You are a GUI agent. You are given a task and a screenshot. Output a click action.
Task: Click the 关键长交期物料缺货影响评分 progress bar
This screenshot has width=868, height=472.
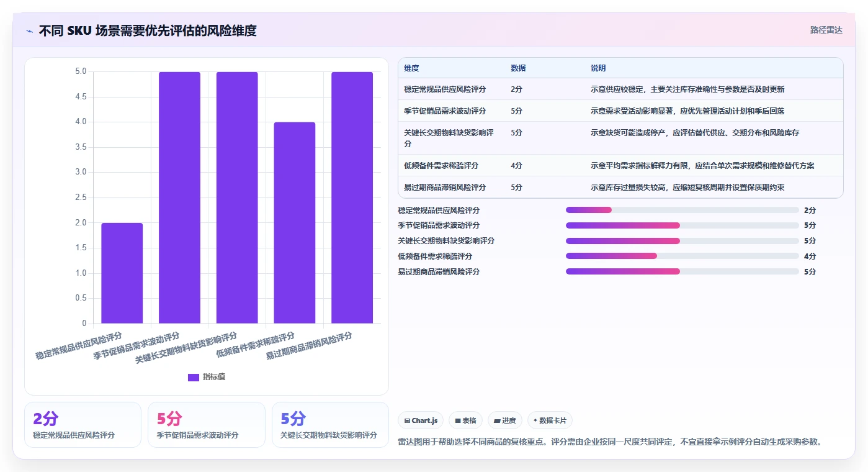[682, 241]
